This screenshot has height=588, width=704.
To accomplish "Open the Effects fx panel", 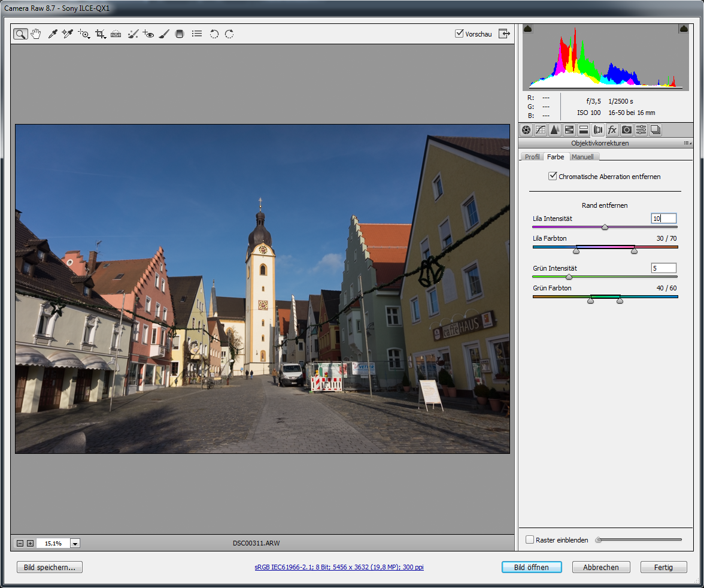I will coord(612,130).
